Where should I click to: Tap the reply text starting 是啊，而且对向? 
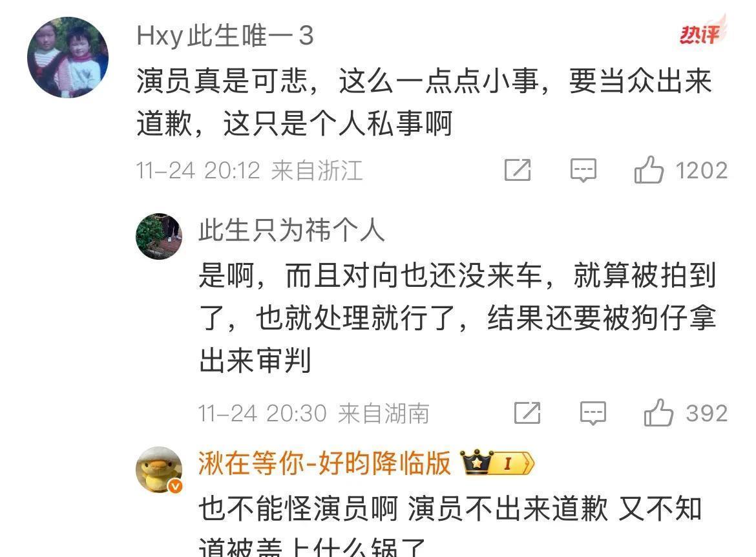coord(457,319)
